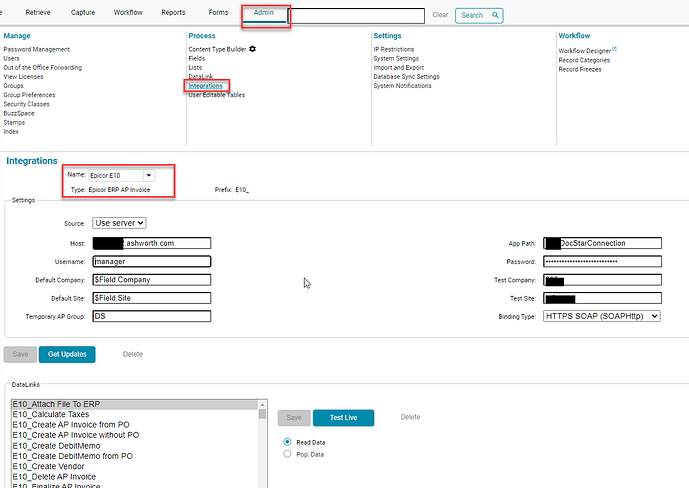Open the Forms tab
The width and height of the screenshot is (689, 488).
click(x=218, y=12)
